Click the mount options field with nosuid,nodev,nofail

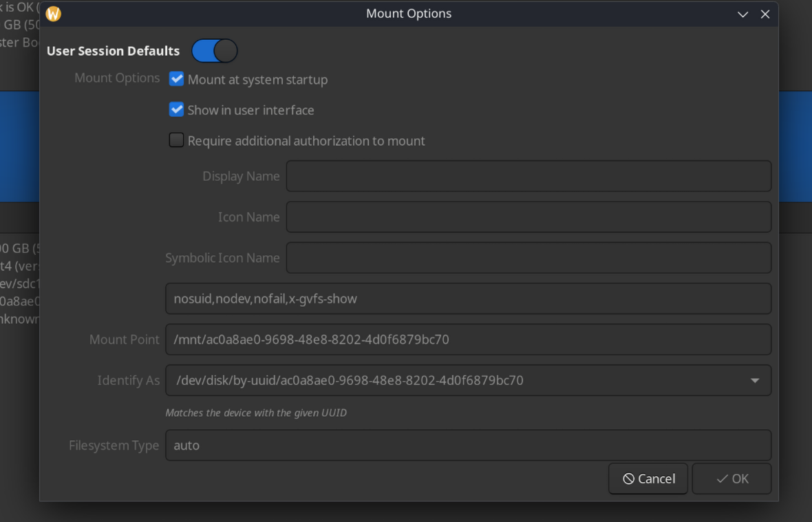[468, 298]
